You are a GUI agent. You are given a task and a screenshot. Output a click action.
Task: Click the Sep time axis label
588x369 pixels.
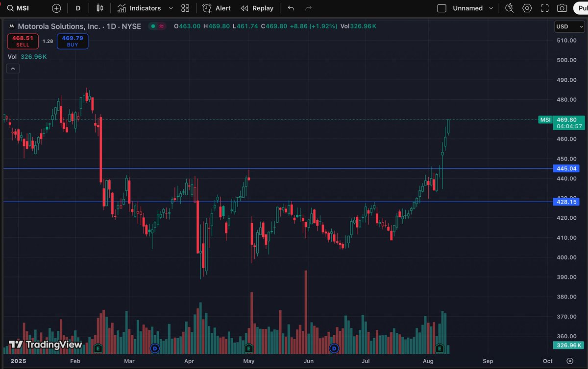point(488,361)
